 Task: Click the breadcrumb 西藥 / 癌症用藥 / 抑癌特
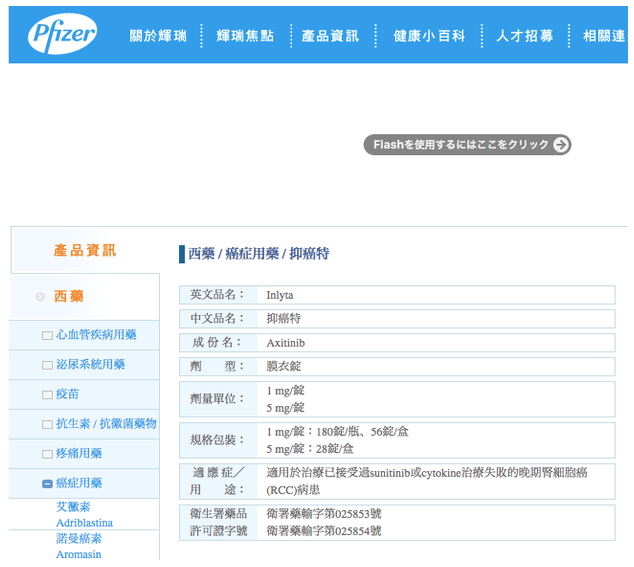259,254
